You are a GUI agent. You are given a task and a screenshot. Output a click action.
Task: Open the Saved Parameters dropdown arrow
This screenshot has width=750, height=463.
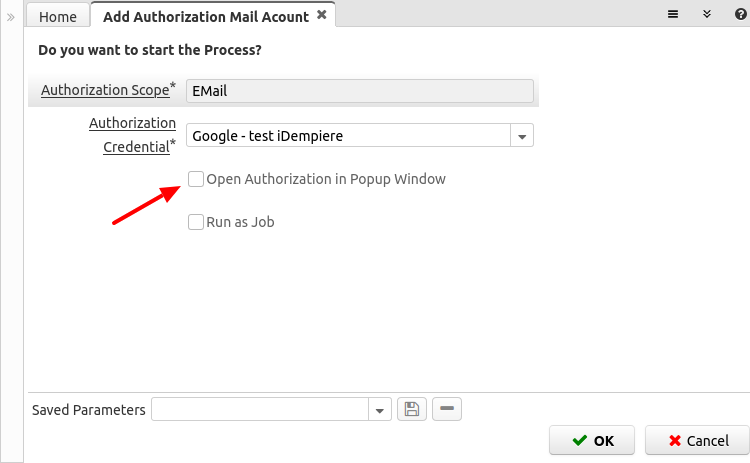click(x=380, y=410)
